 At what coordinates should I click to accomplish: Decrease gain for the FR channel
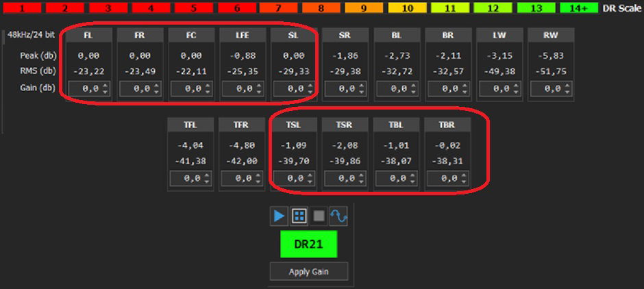coord(156,92)
